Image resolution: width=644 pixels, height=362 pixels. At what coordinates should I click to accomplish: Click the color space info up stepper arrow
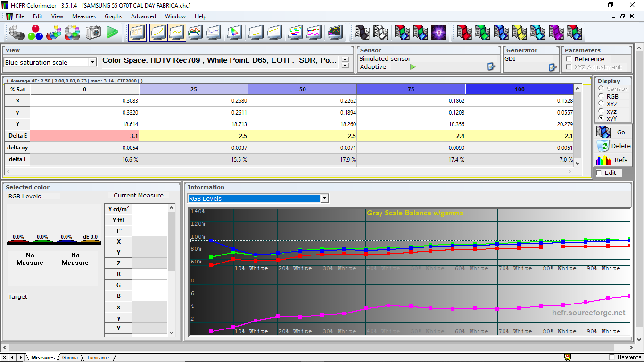point(346,59)
